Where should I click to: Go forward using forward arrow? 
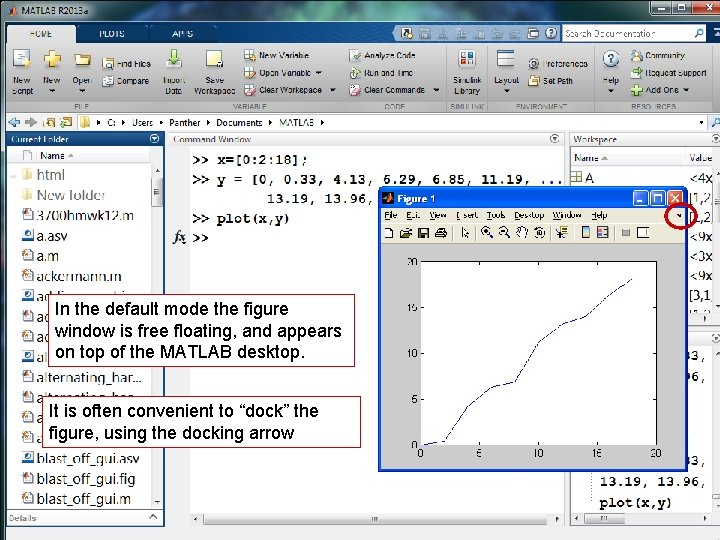(x=31, y=122)
